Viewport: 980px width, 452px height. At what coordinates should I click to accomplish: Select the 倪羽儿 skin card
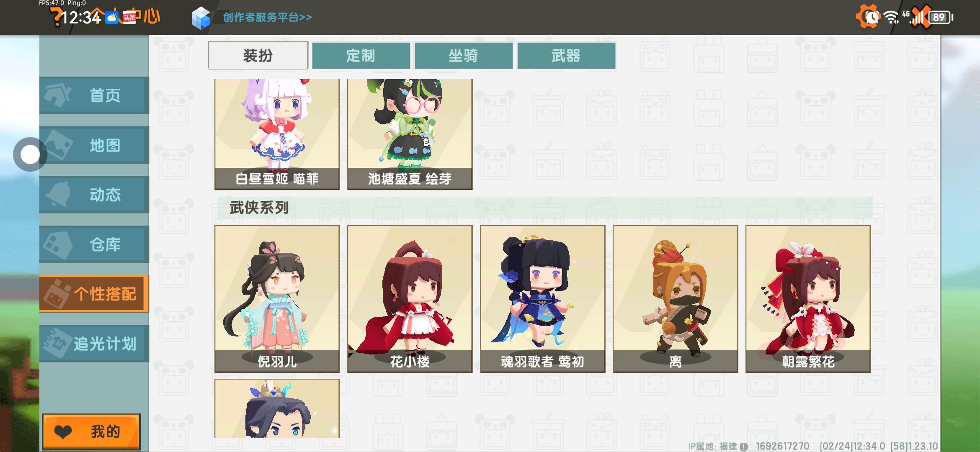click(277, 299)
